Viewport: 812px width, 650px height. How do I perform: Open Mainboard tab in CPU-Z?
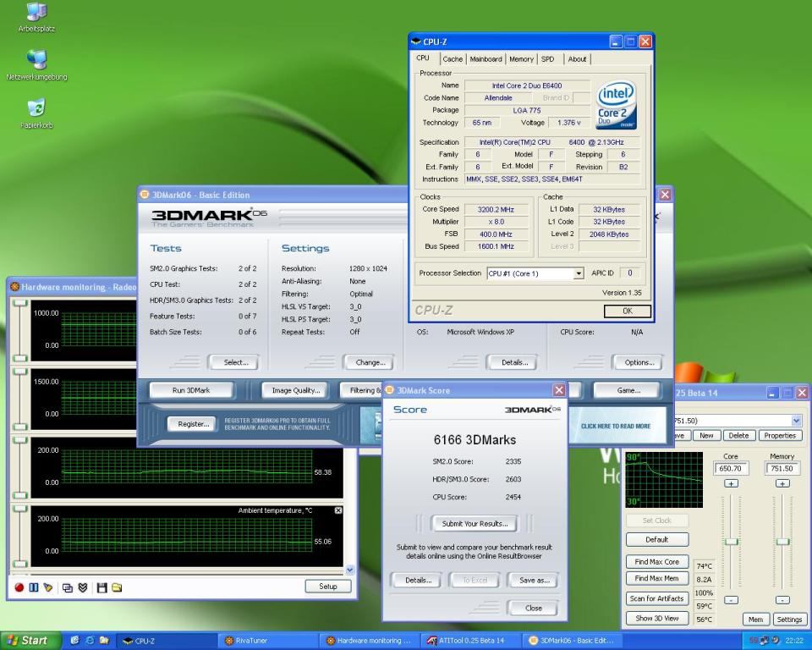coord(486,59)
